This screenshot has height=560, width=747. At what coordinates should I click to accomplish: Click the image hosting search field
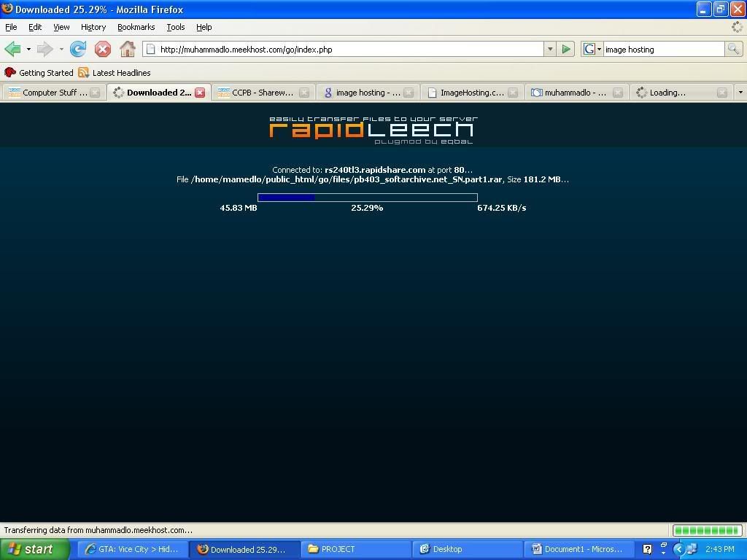click(x=664, y=49)
